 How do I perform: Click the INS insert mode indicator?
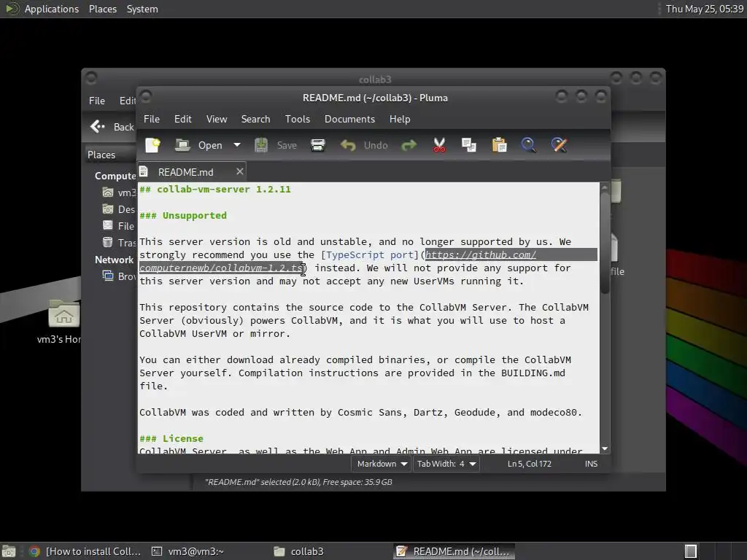click(x=591, y=464)
